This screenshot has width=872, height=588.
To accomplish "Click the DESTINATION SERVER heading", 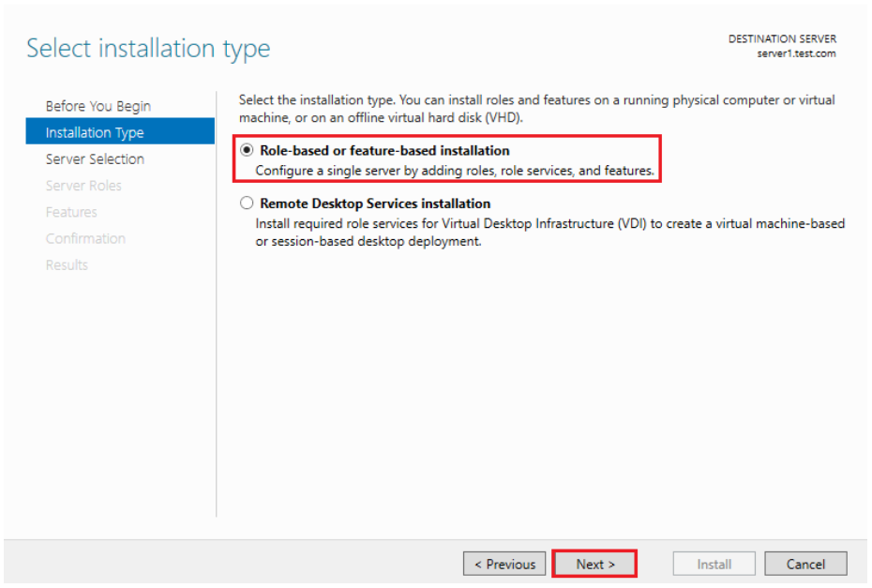I will [782, 39].
